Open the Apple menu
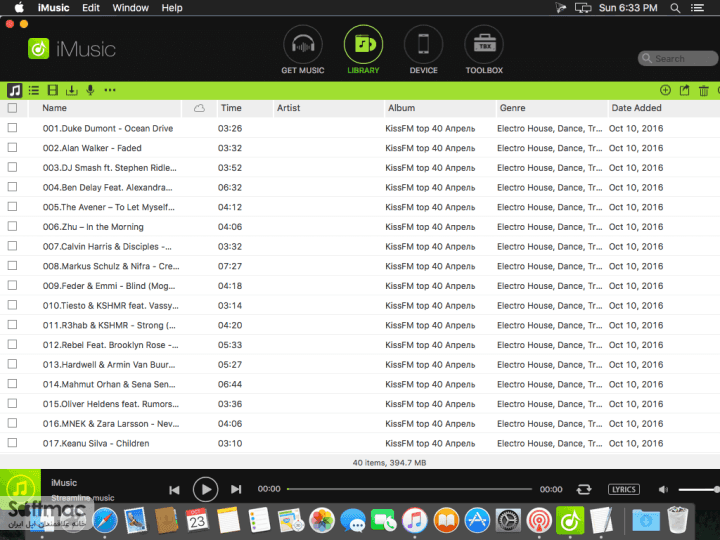 [x=19, y=7]
